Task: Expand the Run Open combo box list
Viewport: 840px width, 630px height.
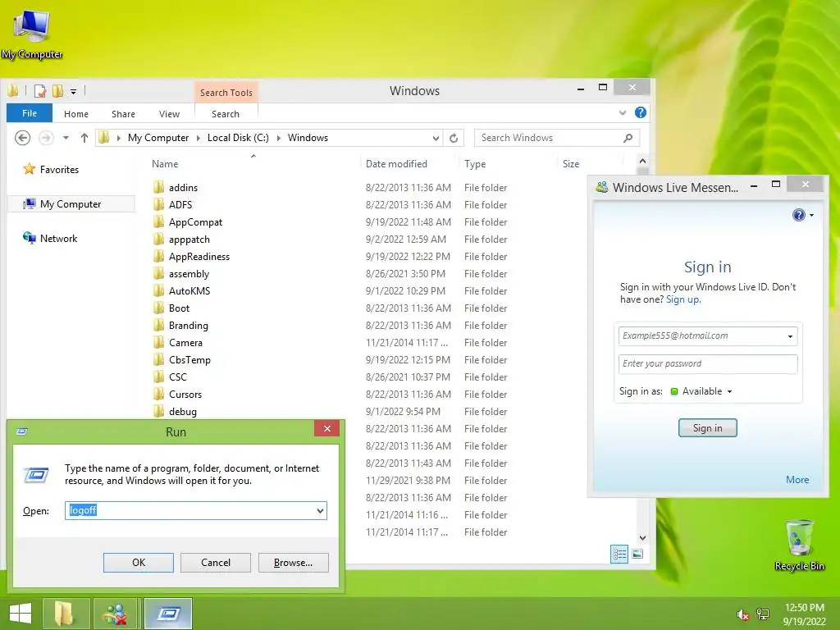Action: [x=321, y=510]
